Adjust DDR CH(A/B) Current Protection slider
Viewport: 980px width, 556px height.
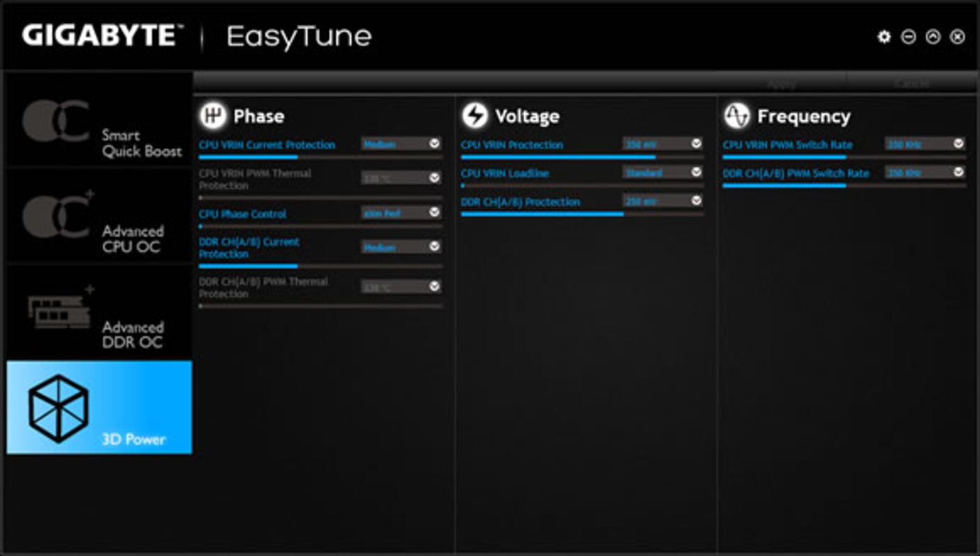click(320, 266)
